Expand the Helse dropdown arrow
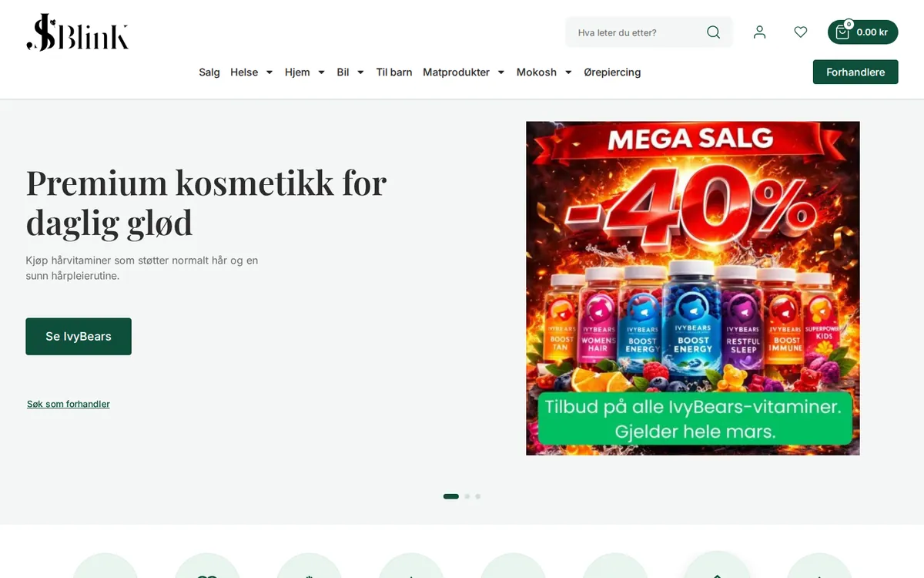The height and width of the screenshot is (578, 924). click(269, 72)
